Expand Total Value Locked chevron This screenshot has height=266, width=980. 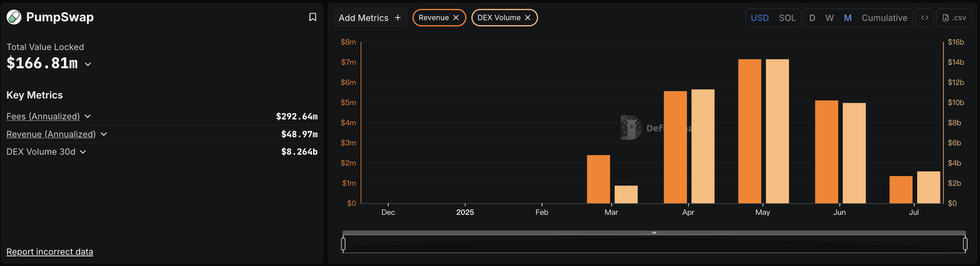(x=88, y=64)
